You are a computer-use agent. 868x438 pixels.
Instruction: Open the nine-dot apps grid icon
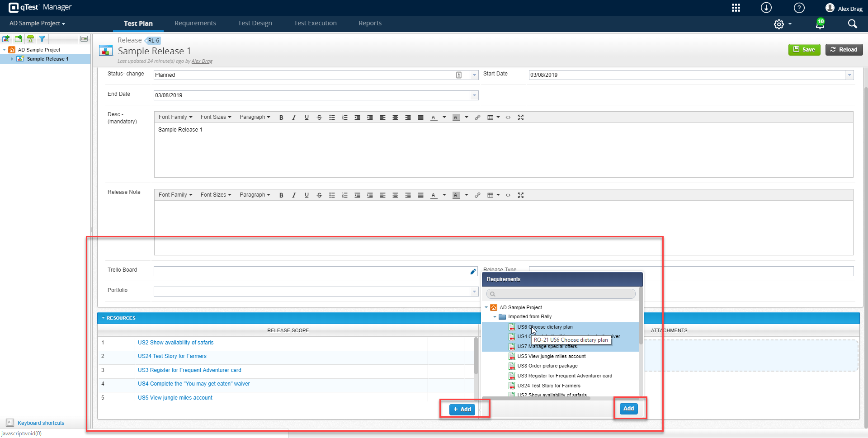coord(736,8)
